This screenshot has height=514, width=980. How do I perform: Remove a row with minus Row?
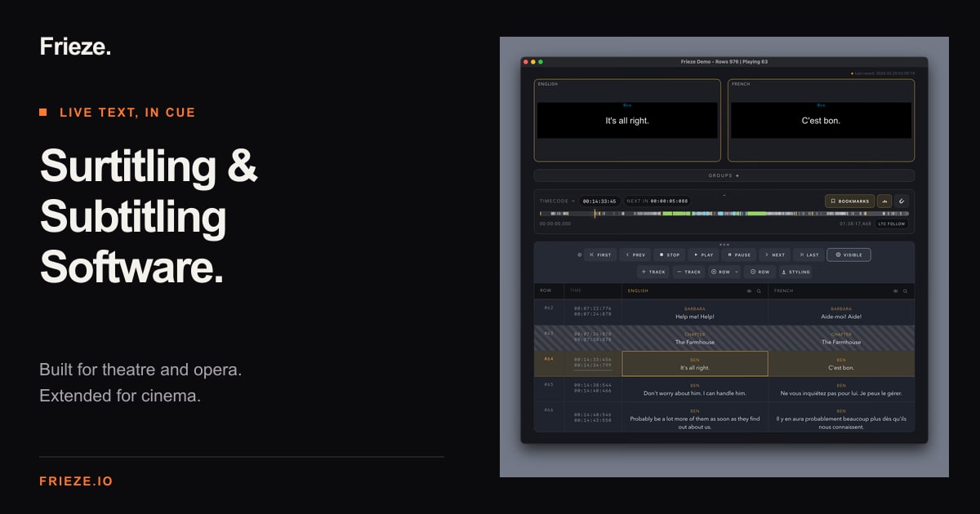pos(759,272)
